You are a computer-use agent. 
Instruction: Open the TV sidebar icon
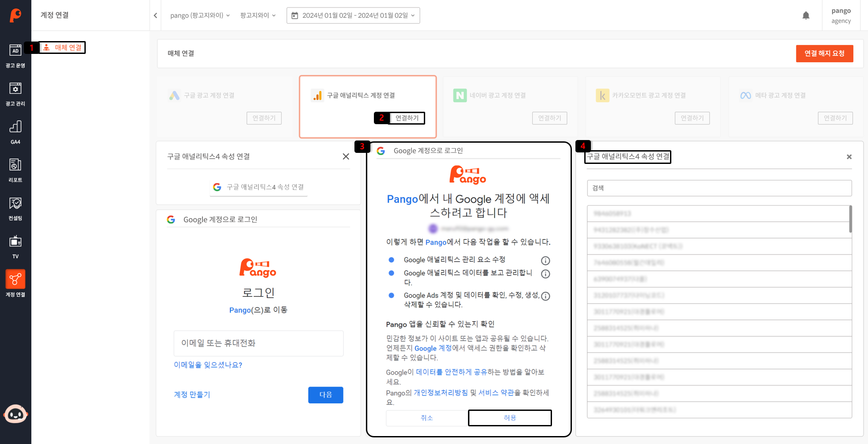pyautogui.click(x=15, y=247)
